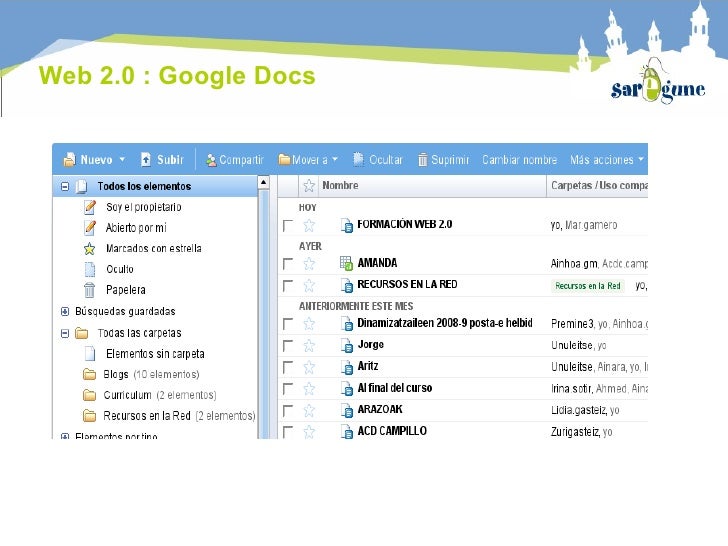Click the RECURSOS EN LA RED document icon
The image size is (728, 546).
[347, 285]
